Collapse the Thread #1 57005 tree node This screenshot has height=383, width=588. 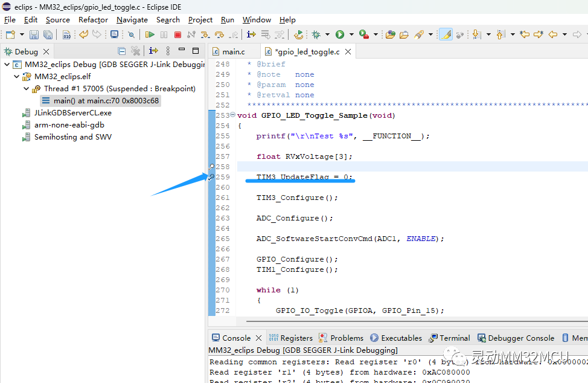click(27, 89)
